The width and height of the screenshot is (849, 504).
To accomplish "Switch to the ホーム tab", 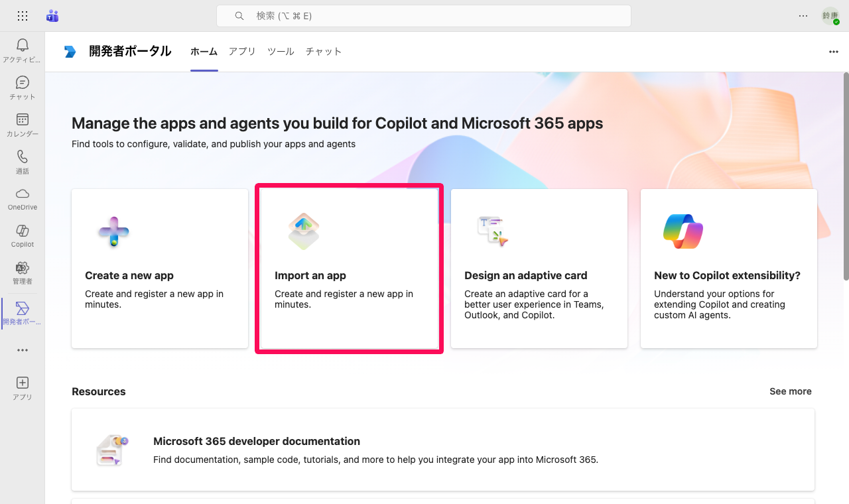I will [x=204, y=52].
